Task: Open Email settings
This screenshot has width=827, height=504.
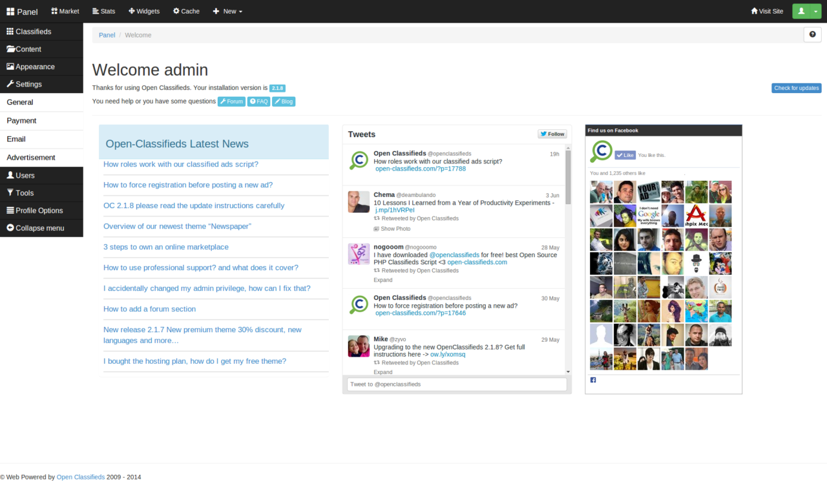Action: (x=41, y=139)
